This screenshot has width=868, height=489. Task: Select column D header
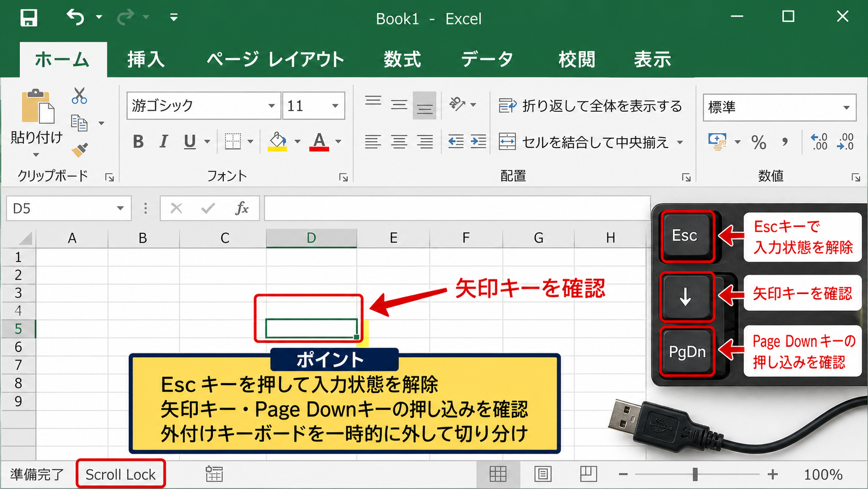pos(311,238)
